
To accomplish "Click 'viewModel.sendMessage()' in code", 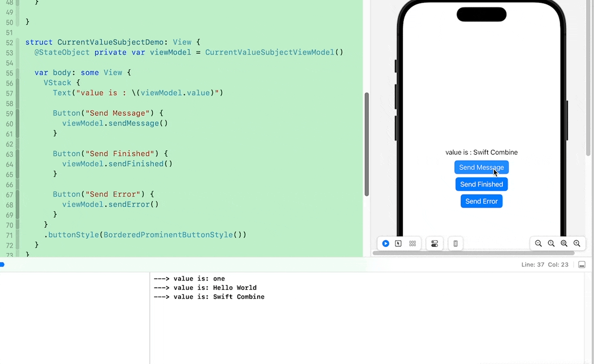I will coord(115,123).
